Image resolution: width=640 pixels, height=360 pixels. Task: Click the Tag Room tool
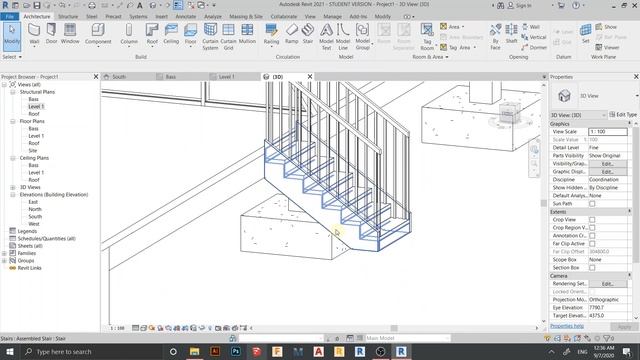[x=427, y=36]
